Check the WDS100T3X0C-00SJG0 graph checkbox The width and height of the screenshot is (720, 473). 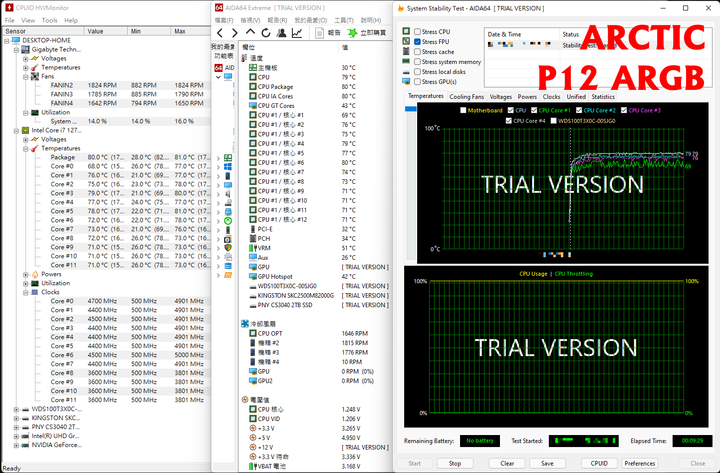(x=553, y=121)
